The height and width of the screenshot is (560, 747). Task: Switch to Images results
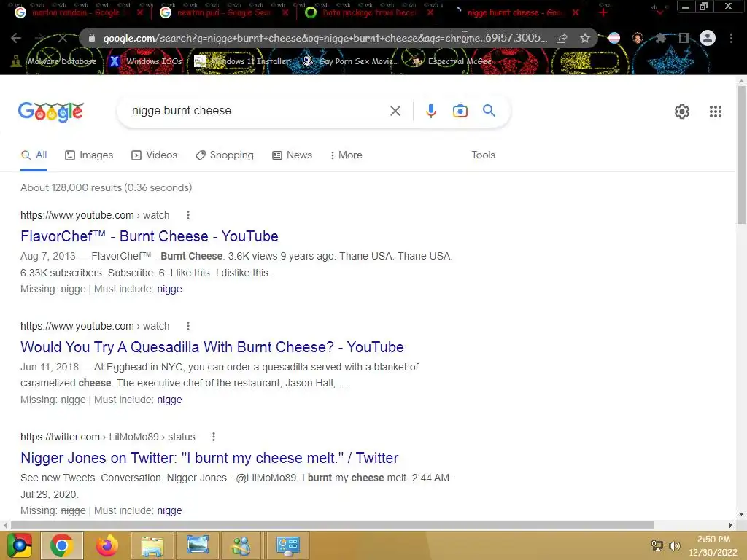(x=89, y=155)
